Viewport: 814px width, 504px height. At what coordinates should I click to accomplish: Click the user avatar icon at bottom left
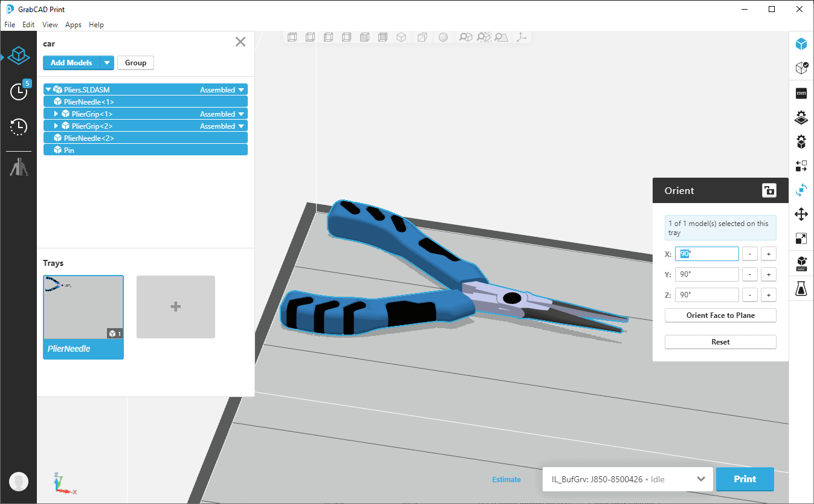click(19, 481)
